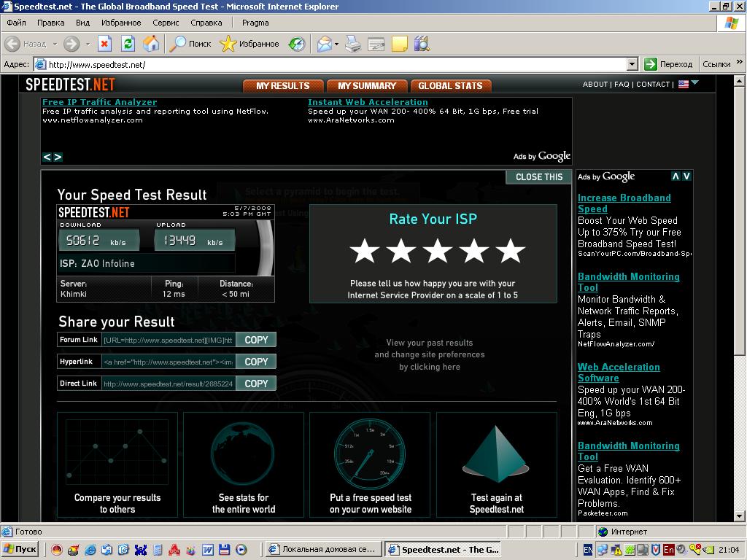Viewport: 747px width, 560px height.
Task: Click CLOSE THIS on the results panel
Action: tap(539, 176)
